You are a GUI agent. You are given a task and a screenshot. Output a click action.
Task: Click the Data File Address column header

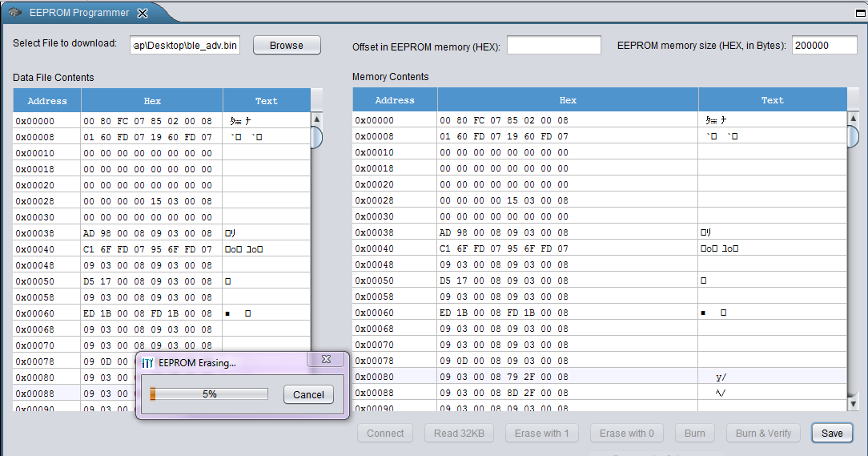tap(47, 101)
